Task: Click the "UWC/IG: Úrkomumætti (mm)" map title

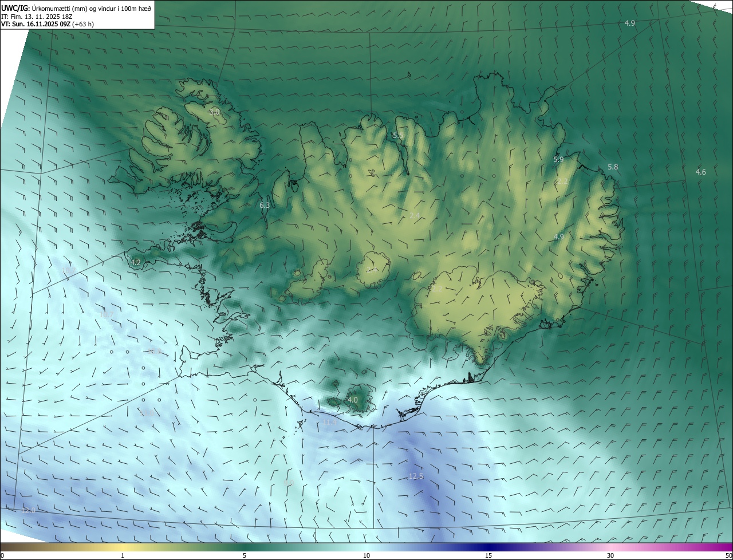Action: click(76, 7)
